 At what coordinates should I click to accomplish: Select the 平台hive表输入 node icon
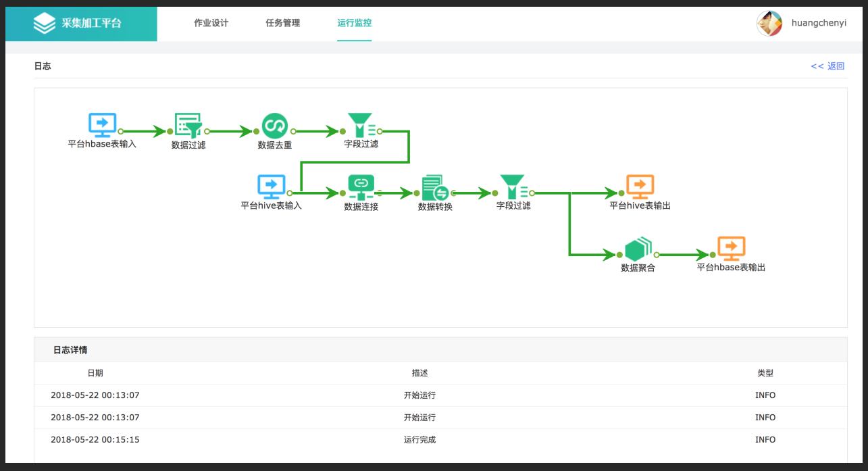(272, 187)
